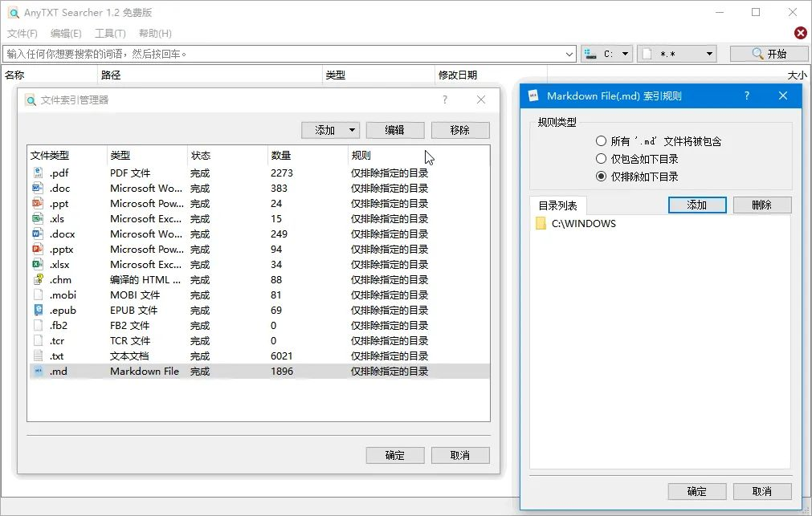This screenshot has height=516, width=812.
Task: Click the .pptx PowerPoint file icon
Action: 38,249
